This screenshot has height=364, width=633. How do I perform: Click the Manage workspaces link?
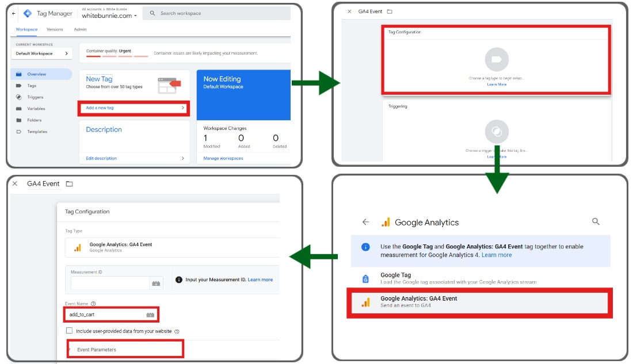(224, 158)
